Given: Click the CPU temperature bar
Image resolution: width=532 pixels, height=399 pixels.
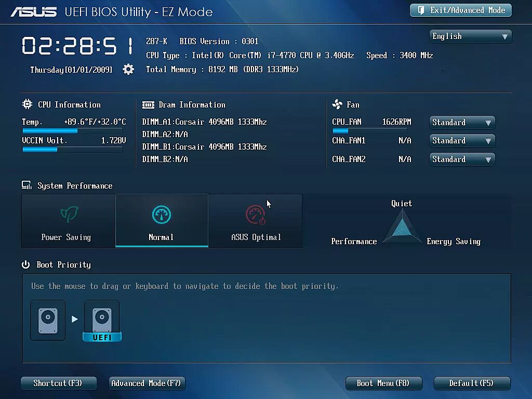Looking at the screenshot, I should pyautogui.click(x=73, y=131).
